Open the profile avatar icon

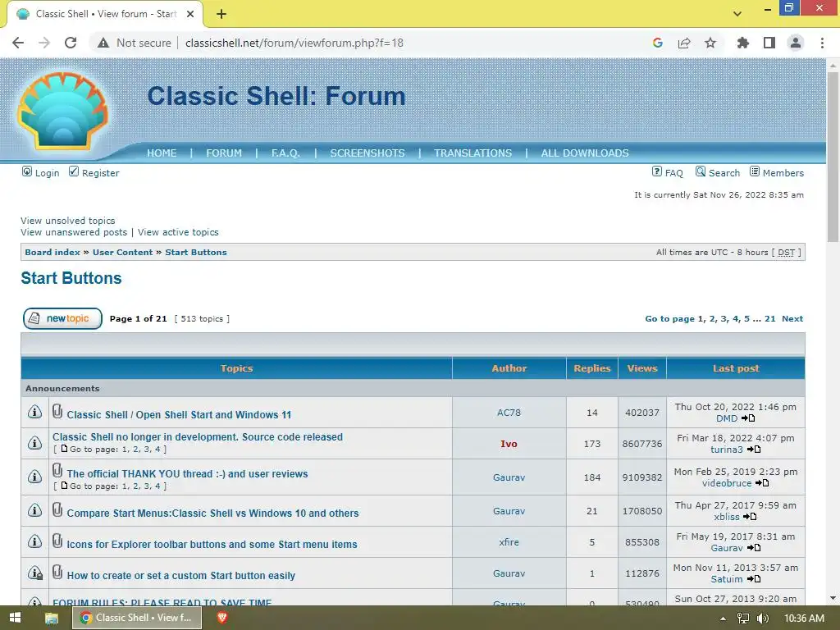tap(796, 43)
